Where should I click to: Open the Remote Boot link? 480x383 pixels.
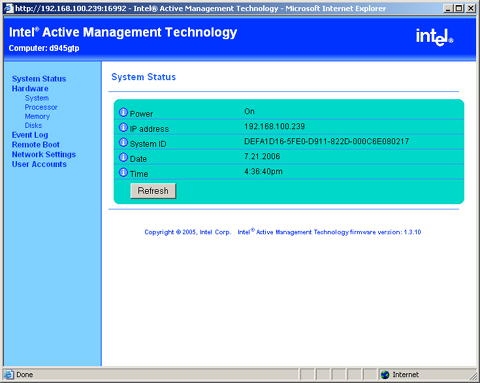tap(36, 145)
